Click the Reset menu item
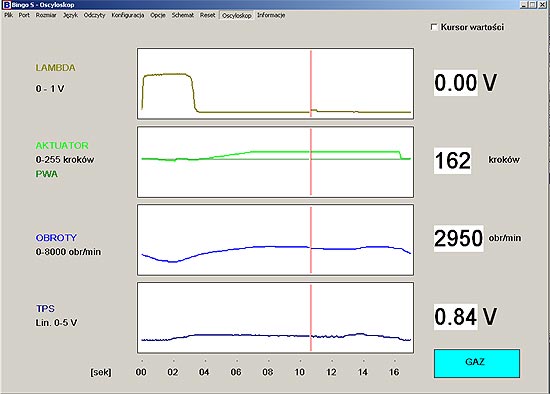 coord(208,15)
